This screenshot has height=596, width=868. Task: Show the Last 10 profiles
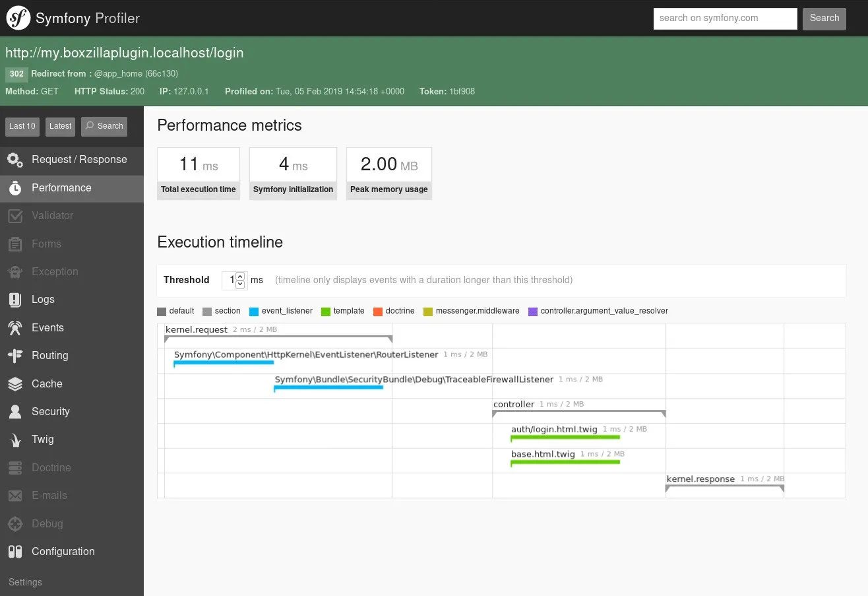(22, 126)
